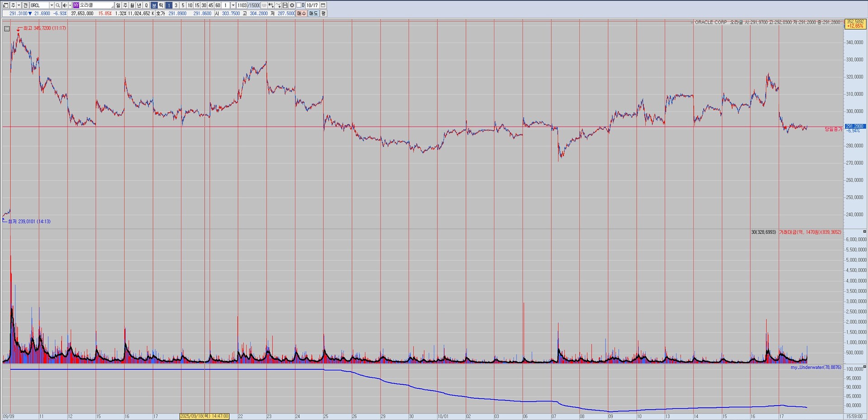Image resolution: width=868 pixels, height=420 pixels.
Task: Select the 5-minute interval button
Action: point(183,5)
